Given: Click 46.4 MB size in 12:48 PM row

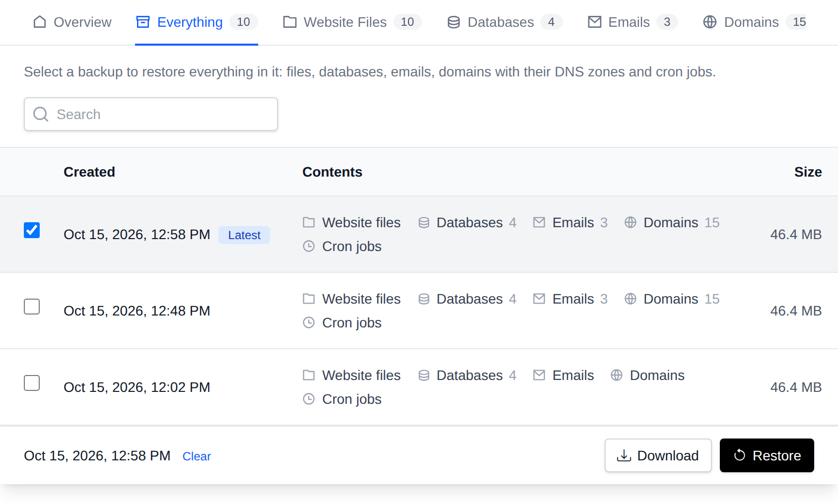Looking at the screenshot, I should tap(796, 311).
